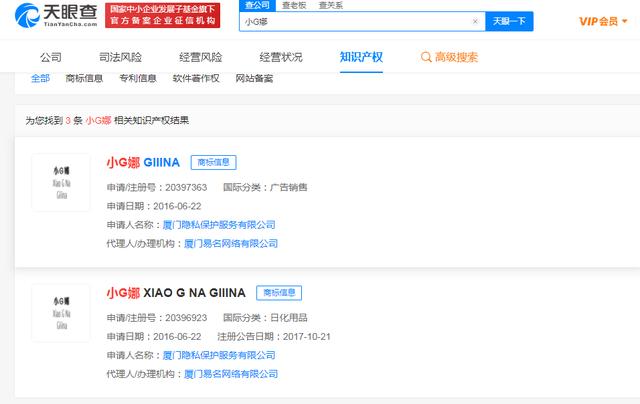Click 国际分类：日化用品 text
Screen dimensions: 640x404
tap(265, 318)
